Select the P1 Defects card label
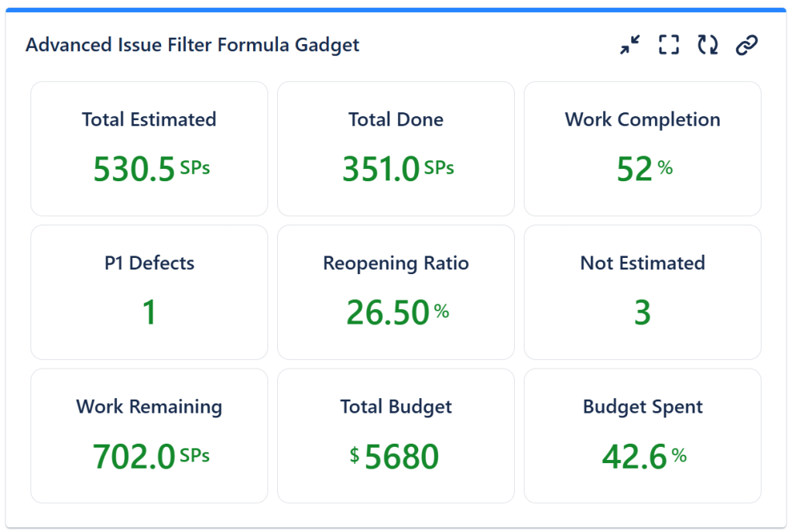 pyautogui.click(x=149, y=263)
